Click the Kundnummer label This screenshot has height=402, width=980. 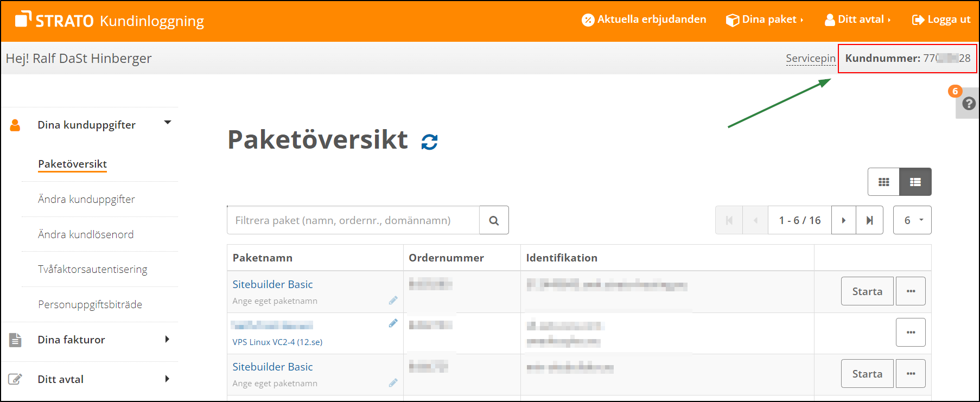[883, 58]
